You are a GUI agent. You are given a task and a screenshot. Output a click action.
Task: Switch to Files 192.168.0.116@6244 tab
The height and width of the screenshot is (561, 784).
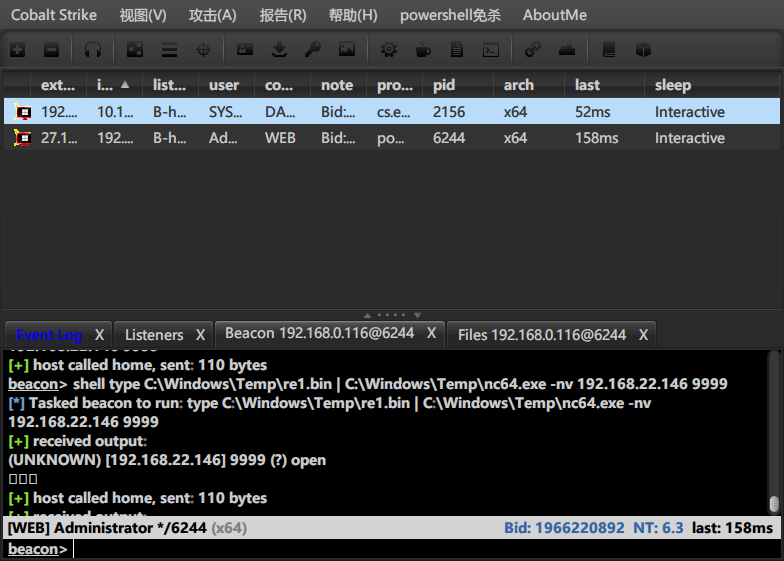click(x=542, y=335)
